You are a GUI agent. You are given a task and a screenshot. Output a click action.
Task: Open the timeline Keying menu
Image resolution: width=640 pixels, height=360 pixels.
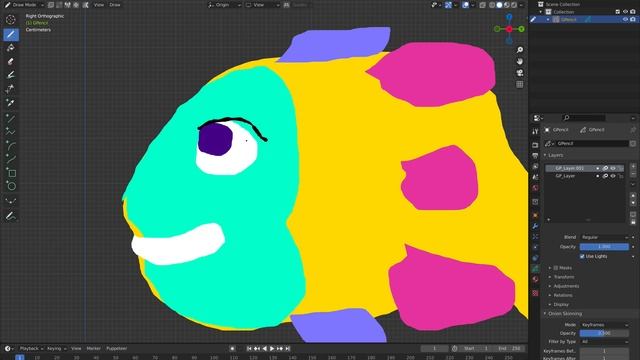(x=56, y=349)
